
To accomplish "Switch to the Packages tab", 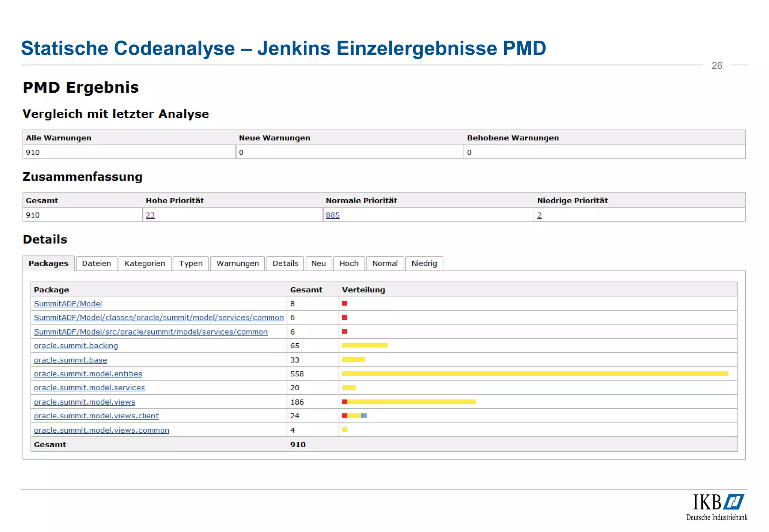I will (48, 263).
